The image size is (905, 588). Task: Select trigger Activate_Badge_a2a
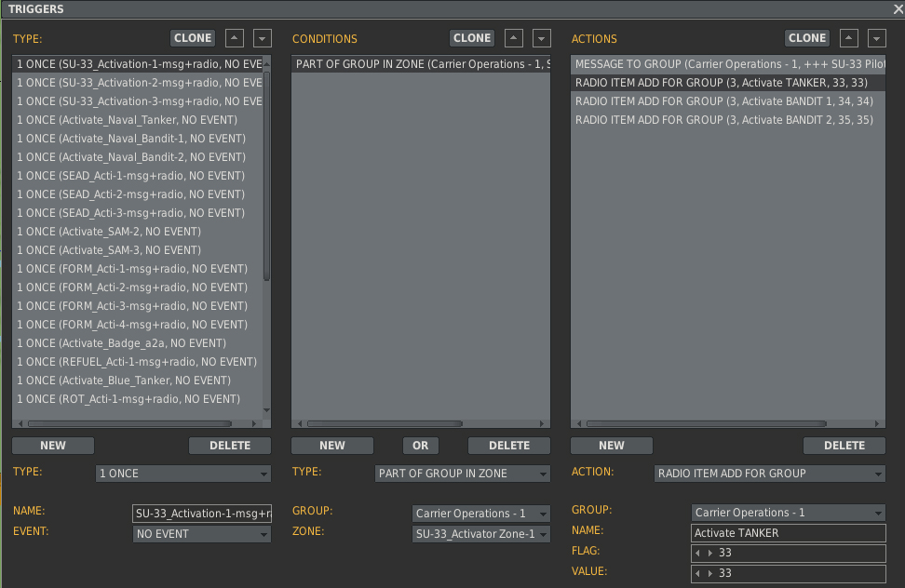[138, 343]
